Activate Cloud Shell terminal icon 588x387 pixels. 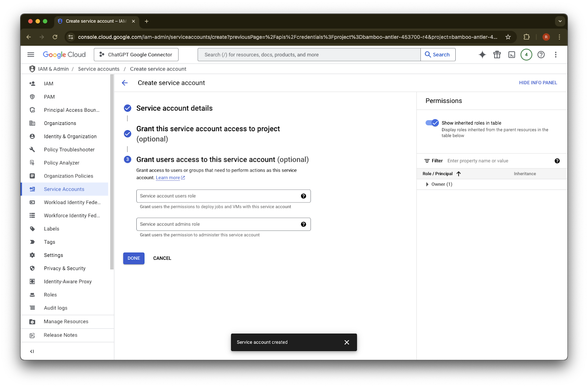512,55
